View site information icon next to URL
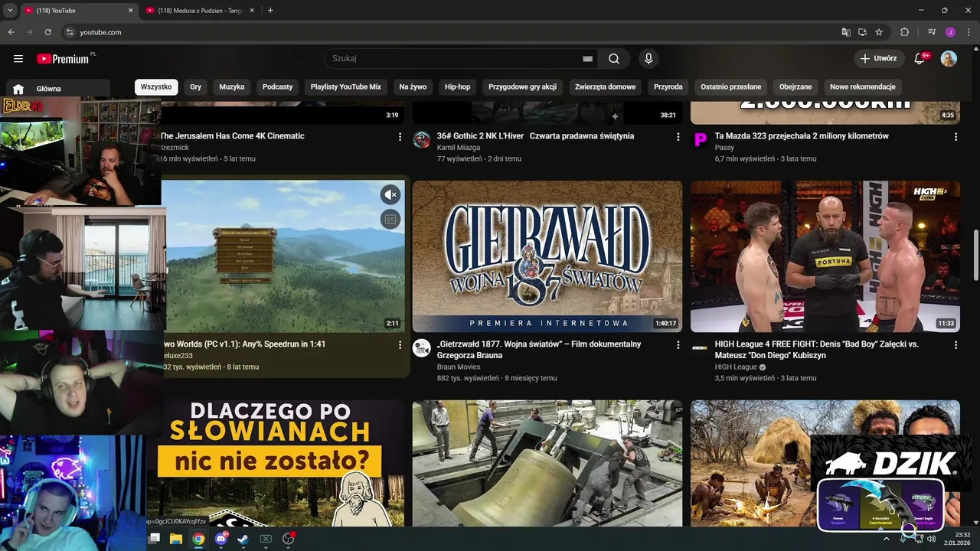Image resolution: width=980 pixels, height=551 pixels. pyautogui.click(x=70, y=32)
